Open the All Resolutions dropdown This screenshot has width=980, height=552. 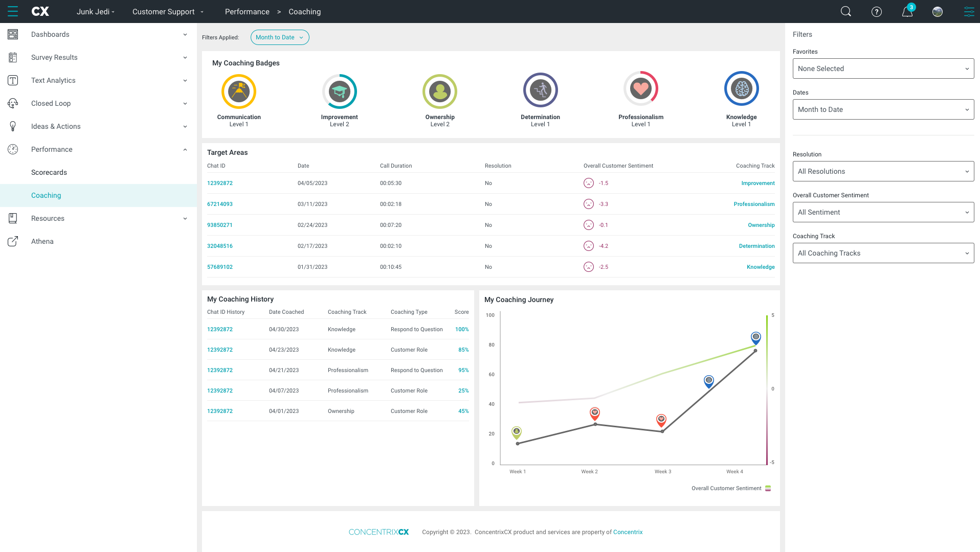883,171
